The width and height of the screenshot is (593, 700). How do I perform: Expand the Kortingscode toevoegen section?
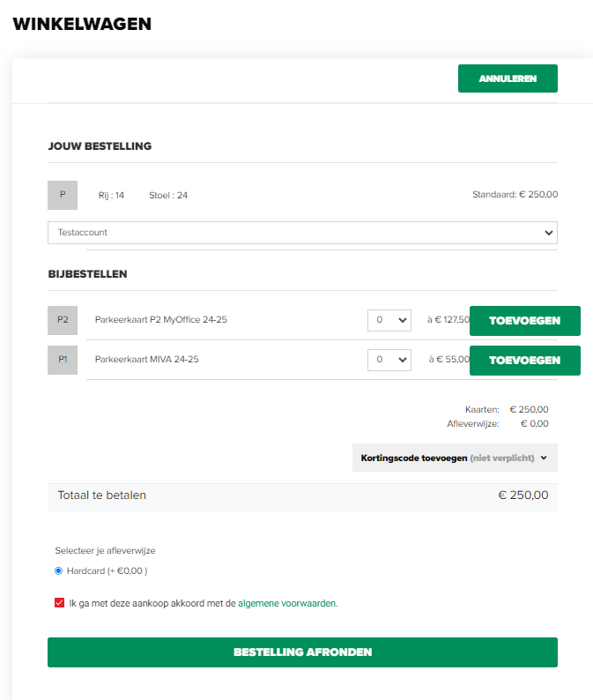(x=455, y=458)
